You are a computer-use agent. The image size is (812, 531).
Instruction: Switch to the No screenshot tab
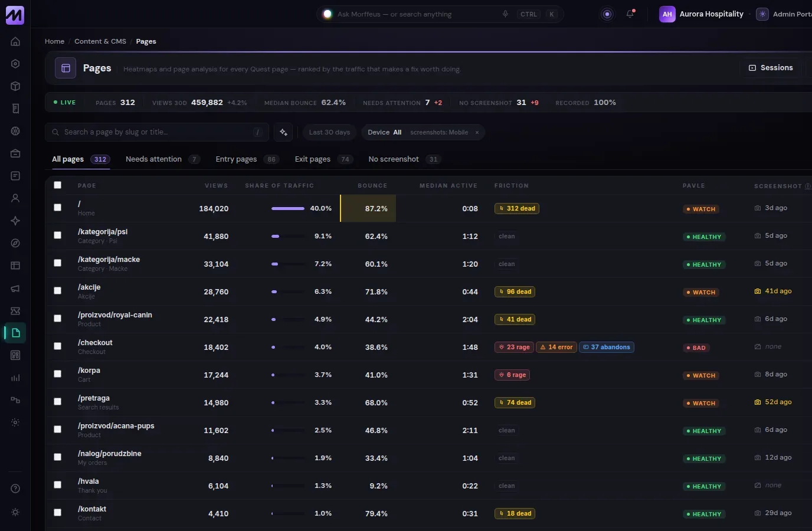(404, 159)
